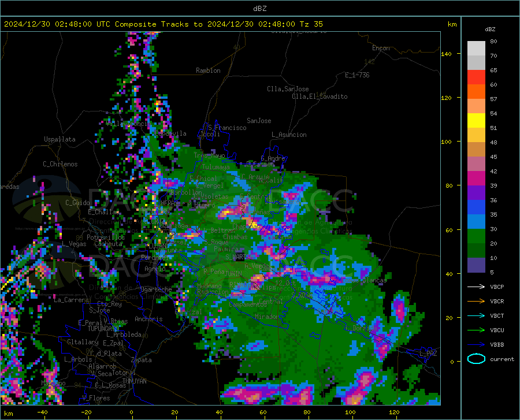The height and width of the screenshot is (420, 520).
Task: Click the 'E_1-736' map label
Action: click(357, 75)
